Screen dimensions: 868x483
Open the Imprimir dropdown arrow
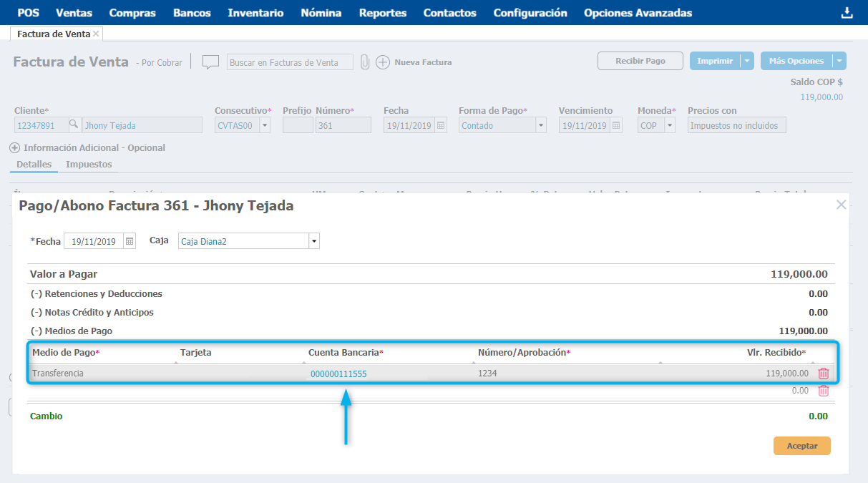point(747,62)
